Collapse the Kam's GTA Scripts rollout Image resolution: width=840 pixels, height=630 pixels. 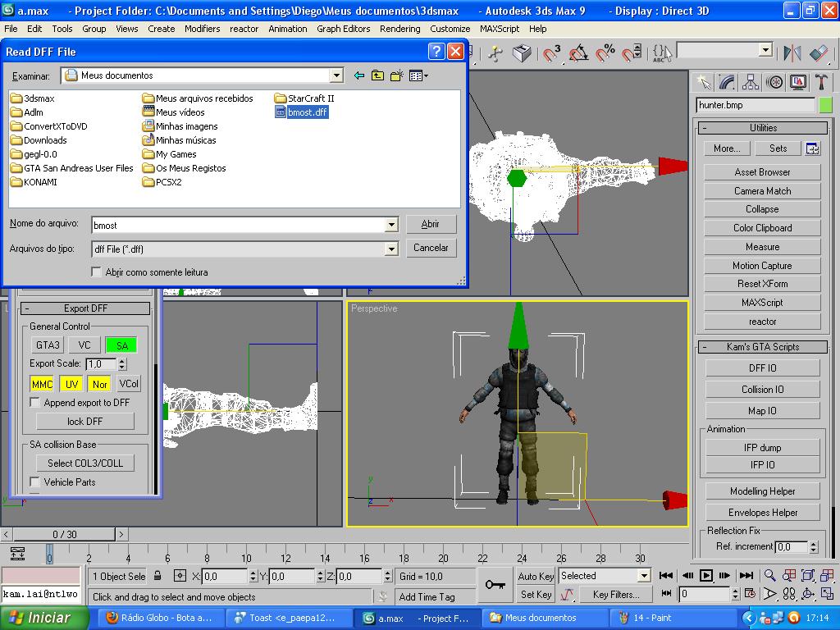(x=763, y=347)
